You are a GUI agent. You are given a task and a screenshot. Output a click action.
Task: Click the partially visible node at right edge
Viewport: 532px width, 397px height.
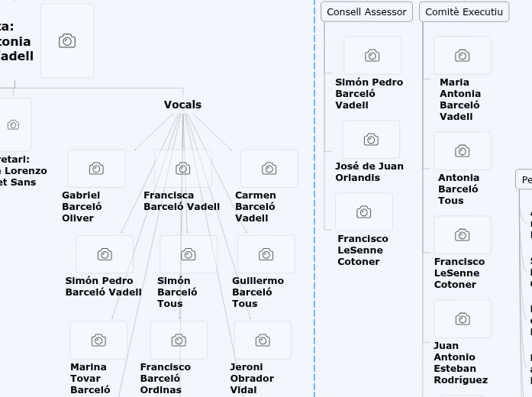(524, 179)
